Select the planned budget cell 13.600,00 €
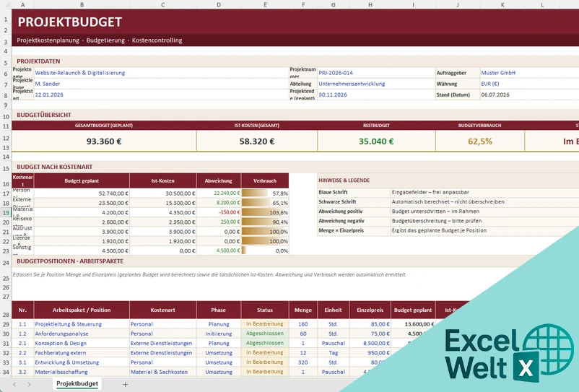Screen dimensions: 579x392 click(x=413, y=324)
